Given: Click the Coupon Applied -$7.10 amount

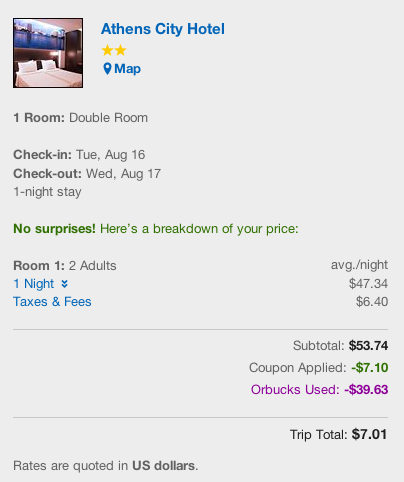Looking at the screenshot, I should click(370, 368).
